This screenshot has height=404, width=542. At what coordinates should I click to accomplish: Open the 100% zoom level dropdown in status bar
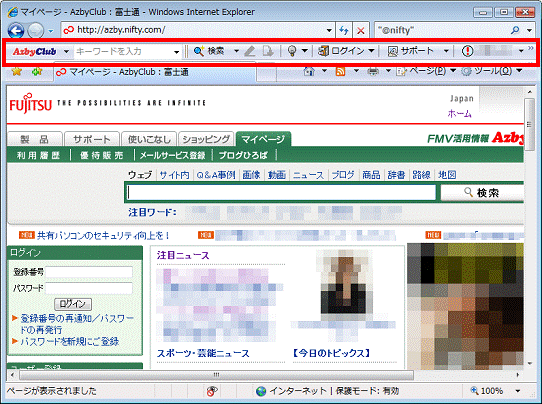pyautogui.click(x=518, y=391)
